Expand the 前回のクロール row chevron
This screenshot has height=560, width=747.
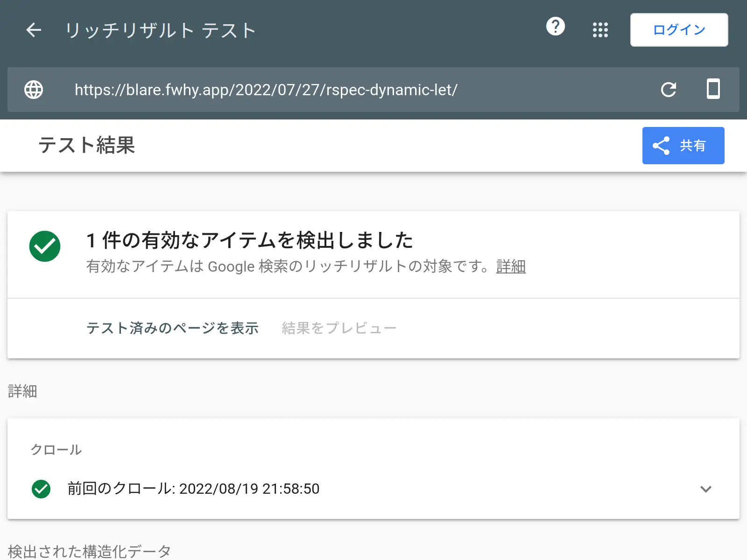click(706, 489)
